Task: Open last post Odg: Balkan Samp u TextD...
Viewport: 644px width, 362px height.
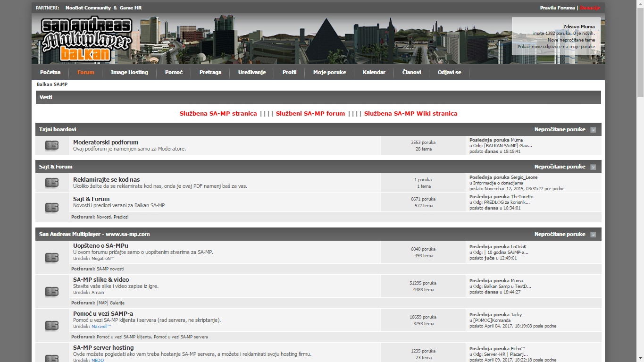Action: click(502, 286)
